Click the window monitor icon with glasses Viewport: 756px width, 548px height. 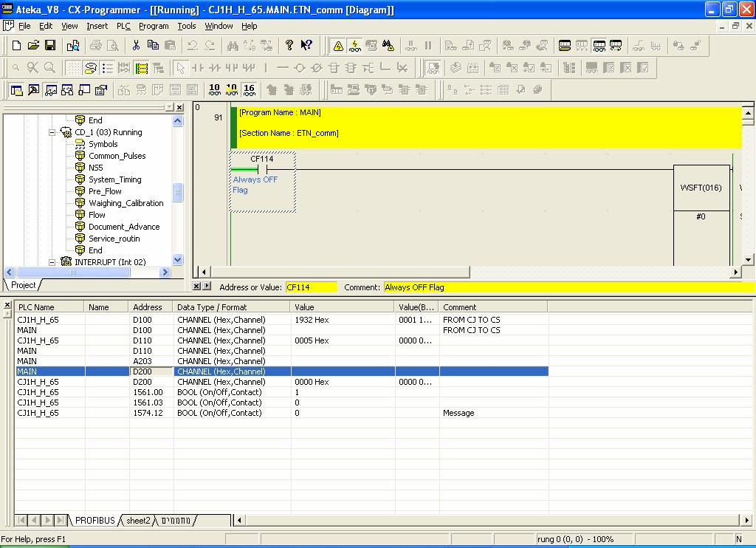click(x=599, y=46)
